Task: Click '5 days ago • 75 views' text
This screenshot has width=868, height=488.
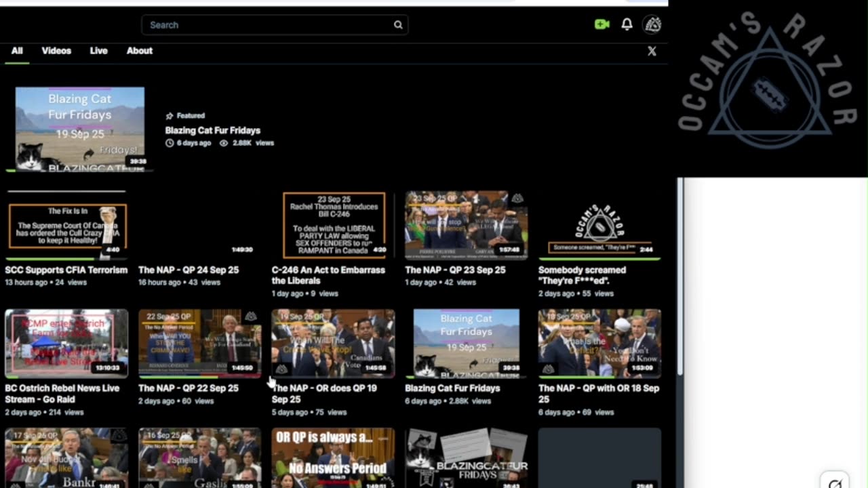Action: (x=309, y=412)
